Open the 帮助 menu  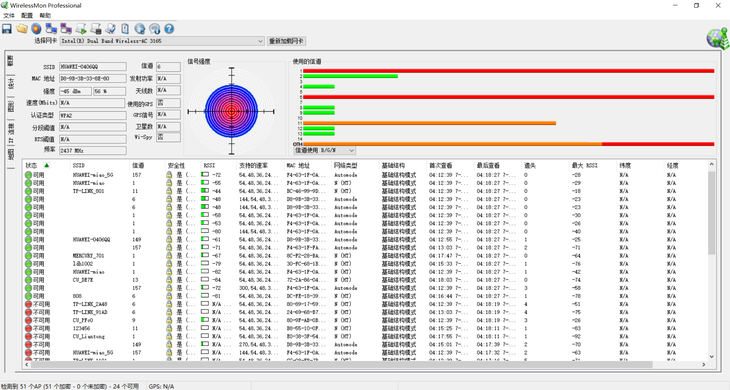[45, 16]
